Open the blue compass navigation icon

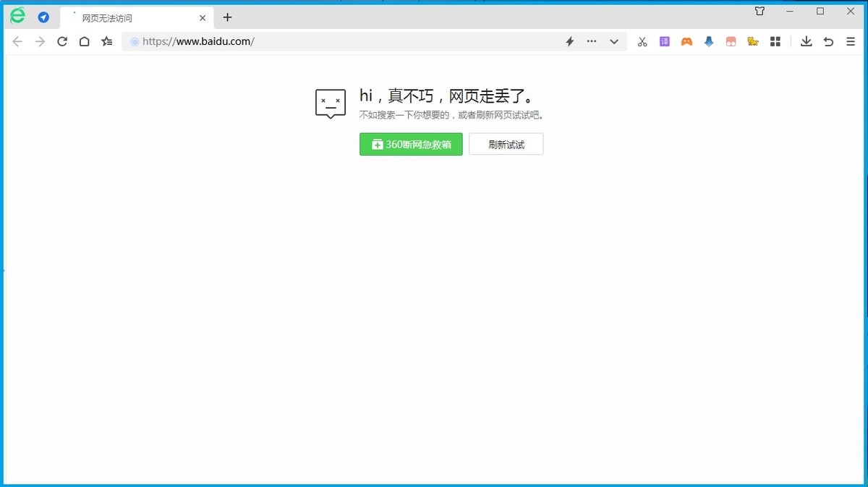pyautogui.click(x=43, y=17)
